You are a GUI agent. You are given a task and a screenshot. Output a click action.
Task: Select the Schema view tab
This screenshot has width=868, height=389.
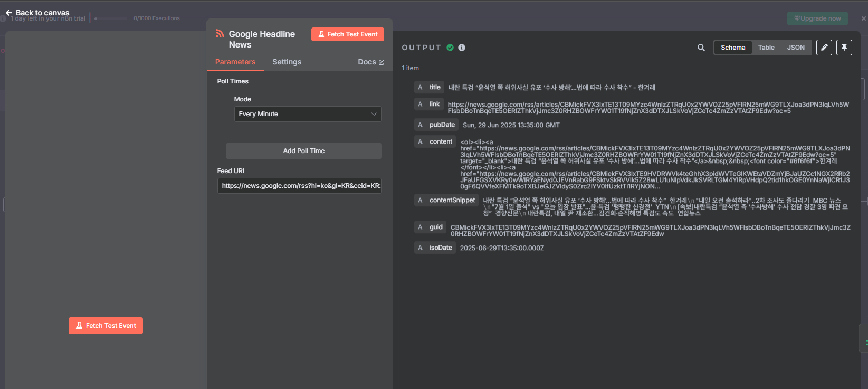[x=733, y=48]
